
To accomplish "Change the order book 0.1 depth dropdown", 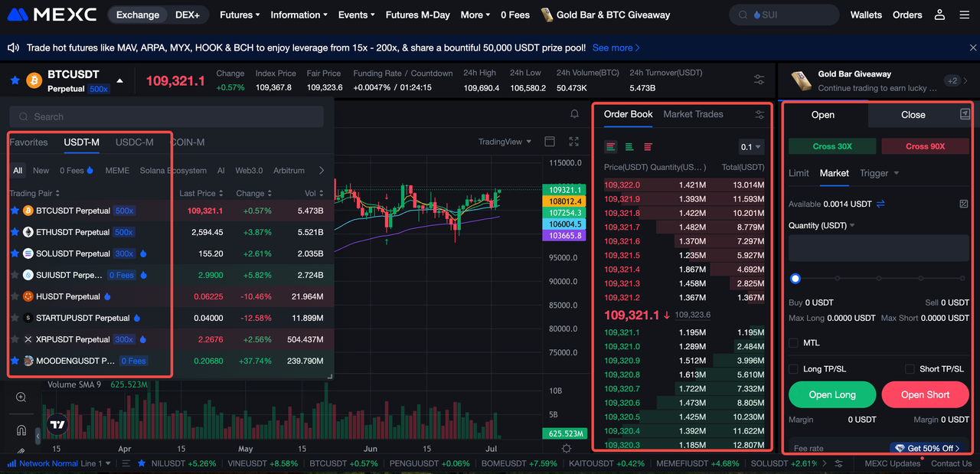I will coord(751,147).
